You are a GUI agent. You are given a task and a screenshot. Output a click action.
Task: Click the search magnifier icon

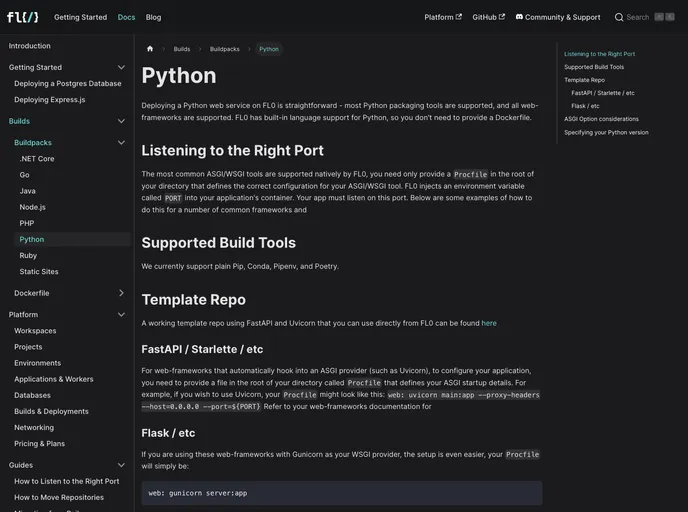click(x=619, y=17)
